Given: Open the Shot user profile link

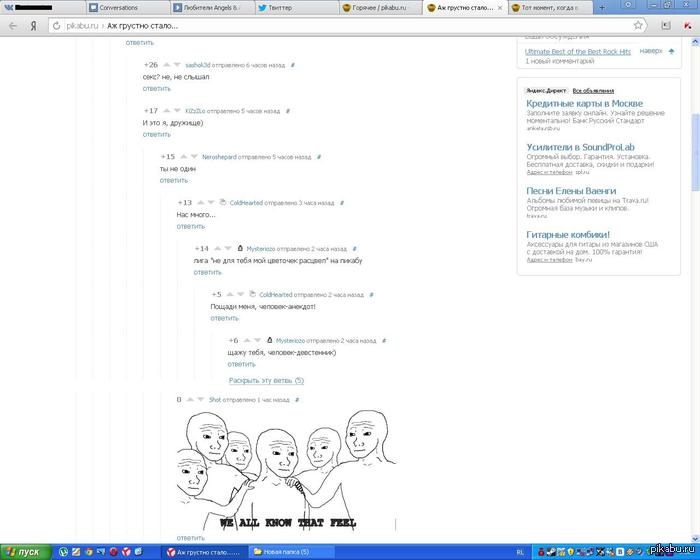Looking at the screenshot, I should (x=215, y=400).
